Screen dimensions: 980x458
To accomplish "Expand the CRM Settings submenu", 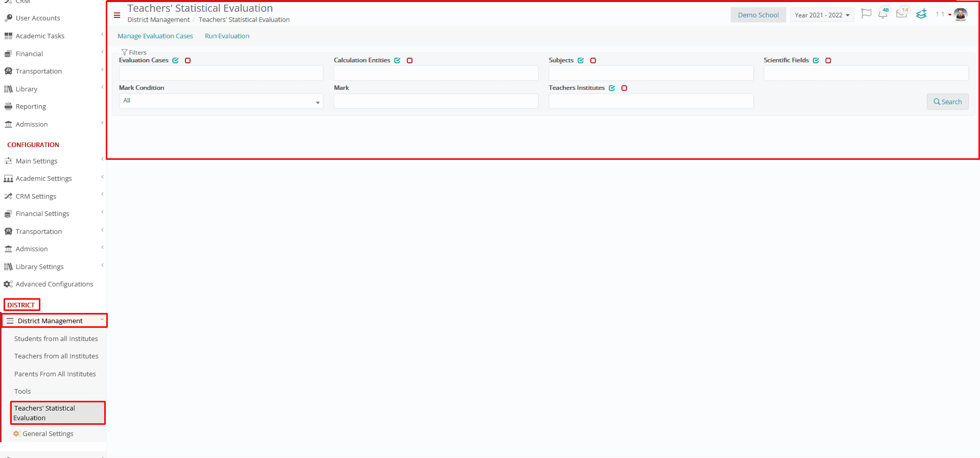I will tap(102, 195).
